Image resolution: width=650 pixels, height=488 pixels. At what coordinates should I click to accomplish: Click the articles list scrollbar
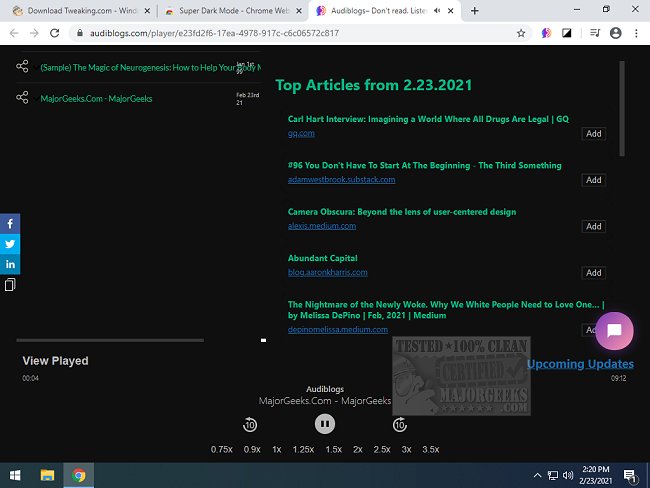[x=621, y=109]
